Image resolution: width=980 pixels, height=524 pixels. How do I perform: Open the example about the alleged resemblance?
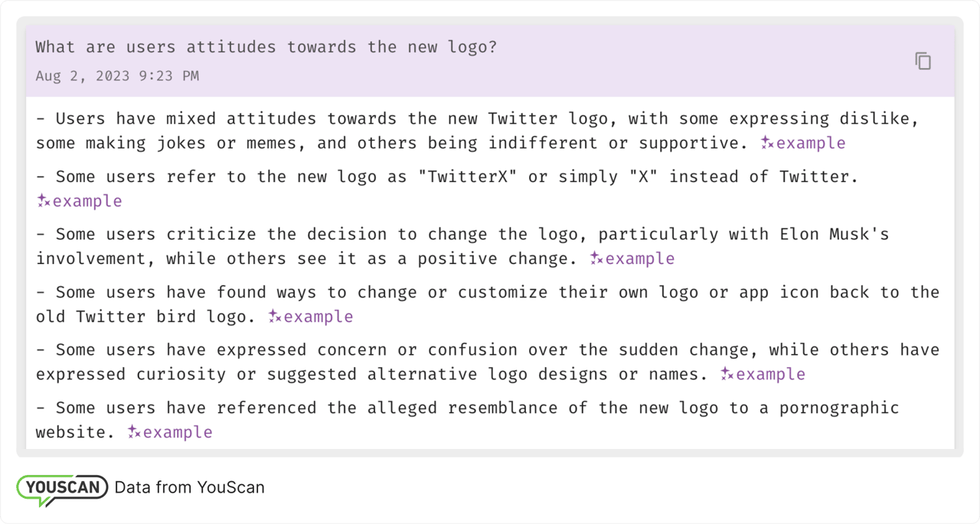pyautogui.click(x=177, y=431)
